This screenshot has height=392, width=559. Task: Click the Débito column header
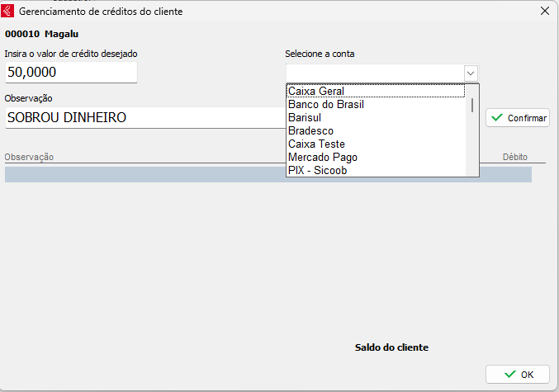pyautogui.click(x=514, y=157)
